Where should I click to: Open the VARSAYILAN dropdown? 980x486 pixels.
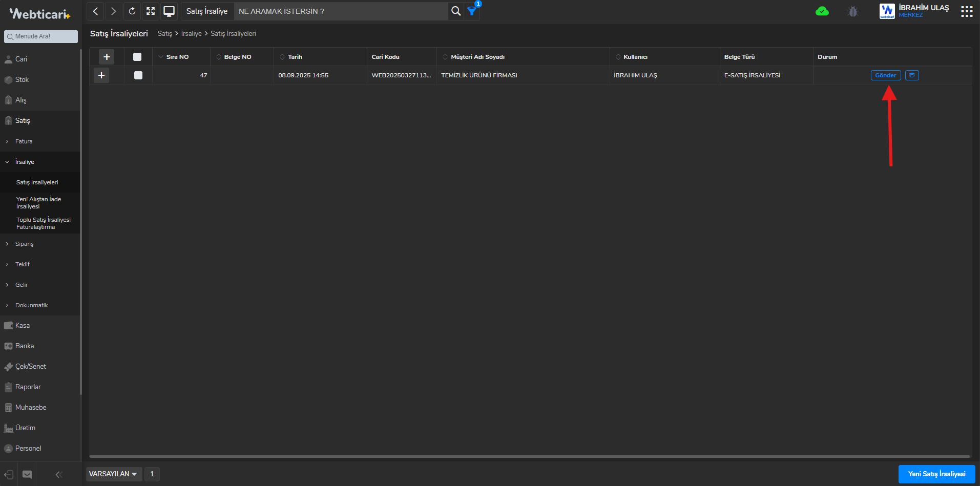pyautogui.click(x=113, y=474)
